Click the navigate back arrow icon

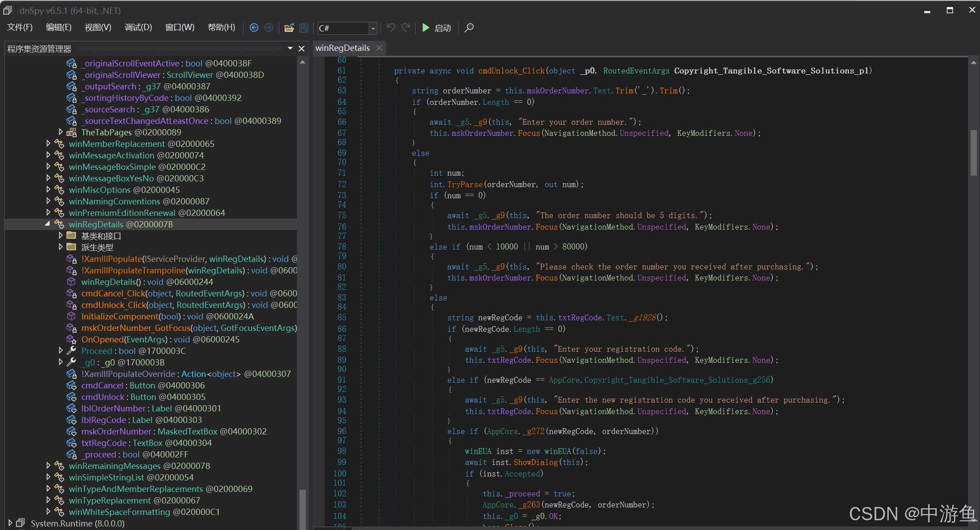click(x=254, y=28)
